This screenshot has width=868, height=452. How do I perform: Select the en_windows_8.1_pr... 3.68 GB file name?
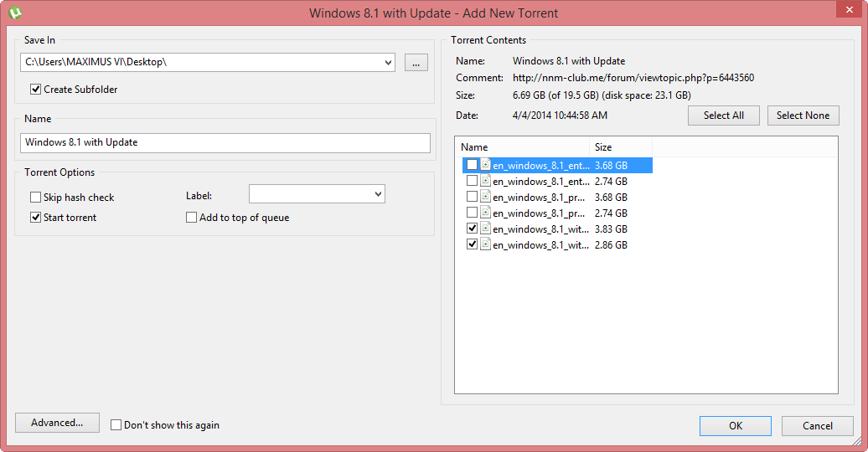click(539, 198)
